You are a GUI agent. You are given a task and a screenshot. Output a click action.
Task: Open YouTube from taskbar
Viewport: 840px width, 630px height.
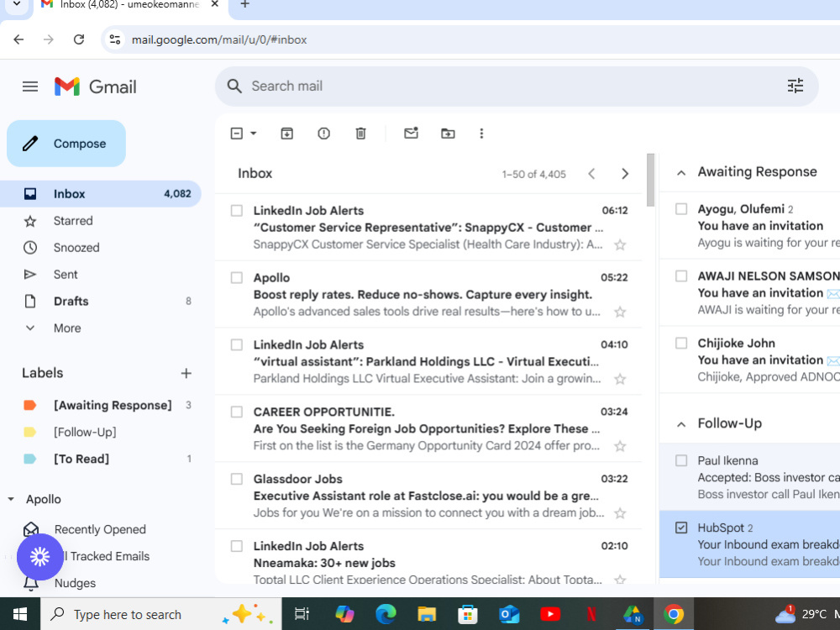click(549, 614)
